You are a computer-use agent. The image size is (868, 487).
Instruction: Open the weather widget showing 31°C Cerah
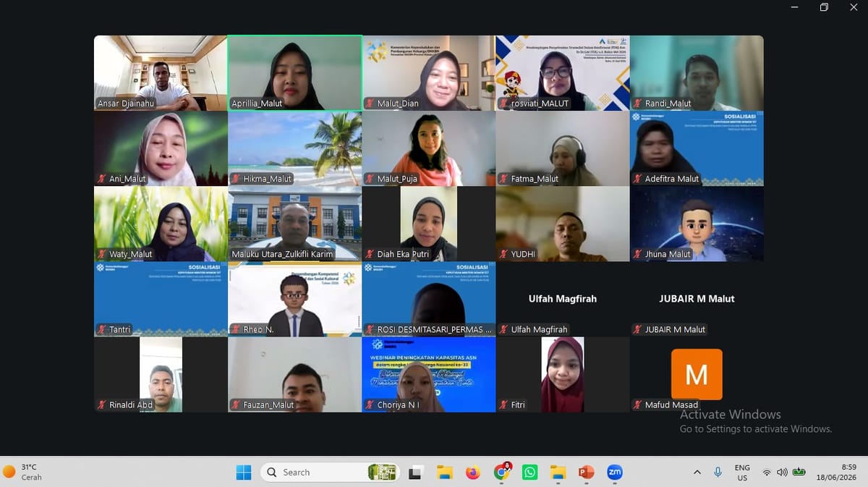23,472
